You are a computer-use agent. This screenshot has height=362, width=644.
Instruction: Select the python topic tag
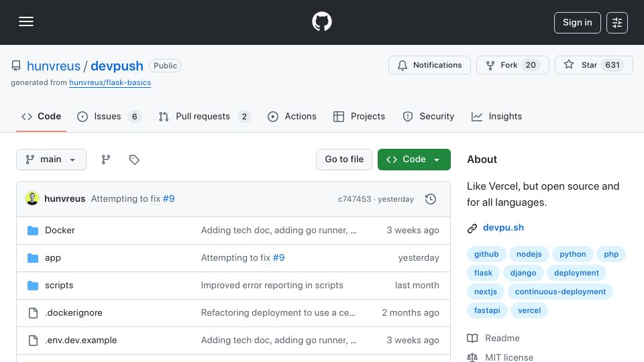(x=572, y=254)
